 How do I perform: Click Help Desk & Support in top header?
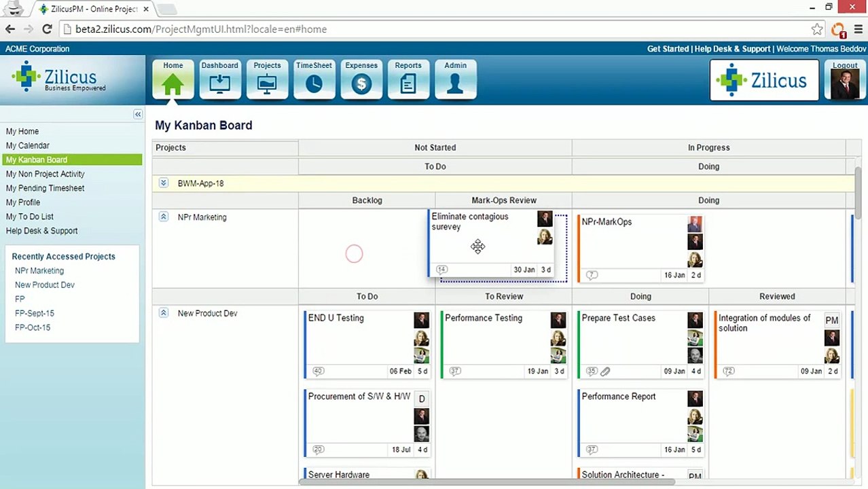732,49
